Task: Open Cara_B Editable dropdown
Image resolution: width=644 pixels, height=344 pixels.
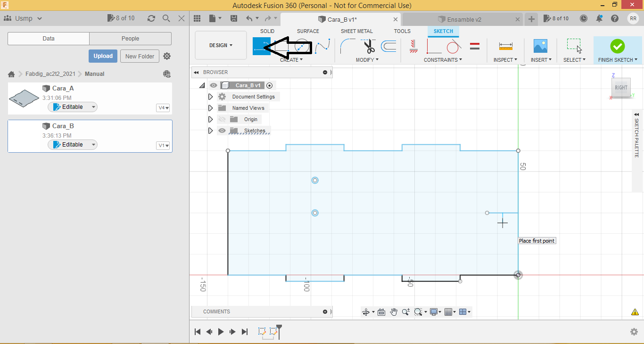Action: click(73, 145)
